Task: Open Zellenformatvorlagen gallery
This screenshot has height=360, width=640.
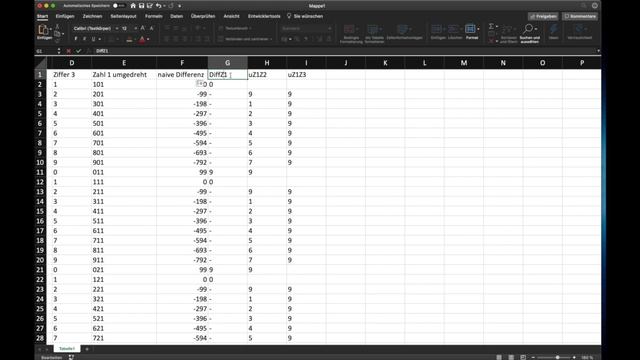Action: tap(404, 32)
